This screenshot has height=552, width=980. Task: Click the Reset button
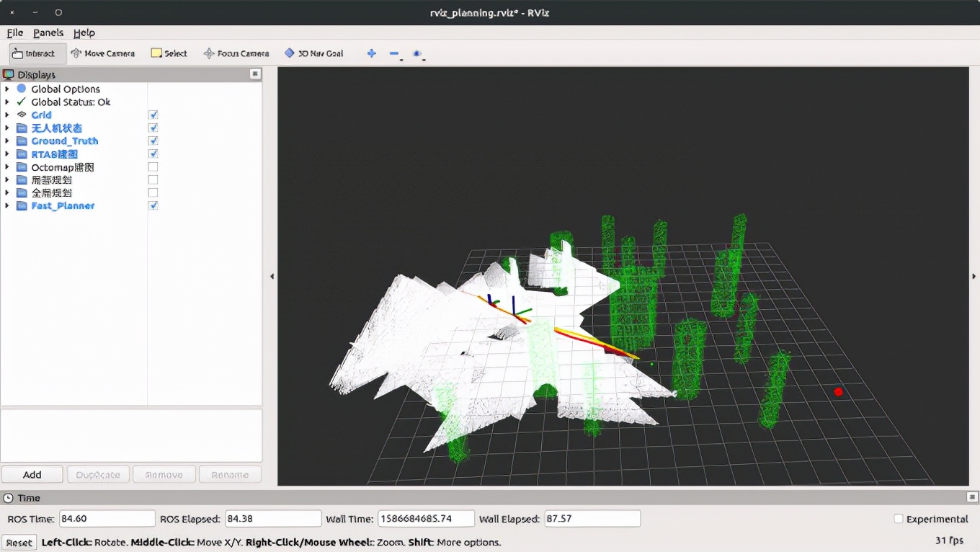click(19, 543)
